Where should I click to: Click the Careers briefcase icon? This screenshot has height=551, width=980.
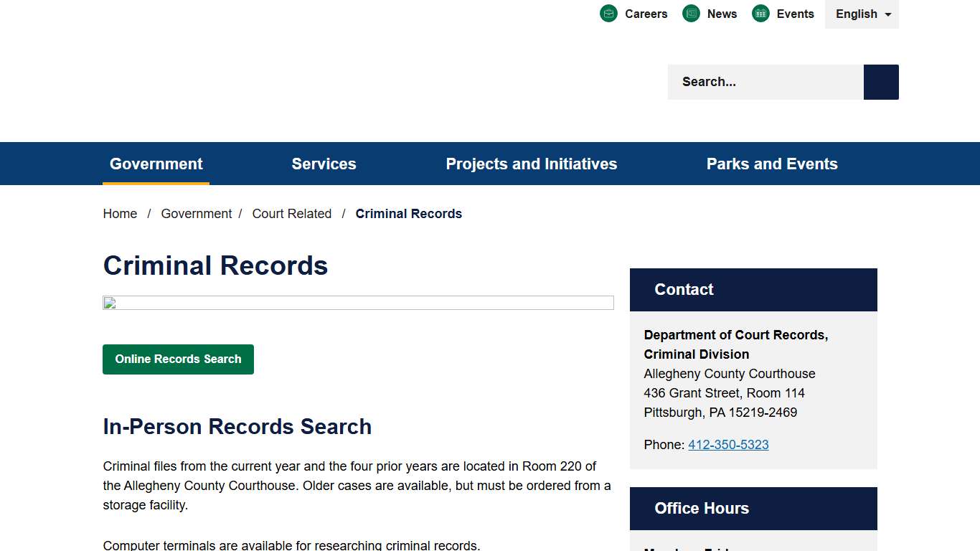(608, 13)
